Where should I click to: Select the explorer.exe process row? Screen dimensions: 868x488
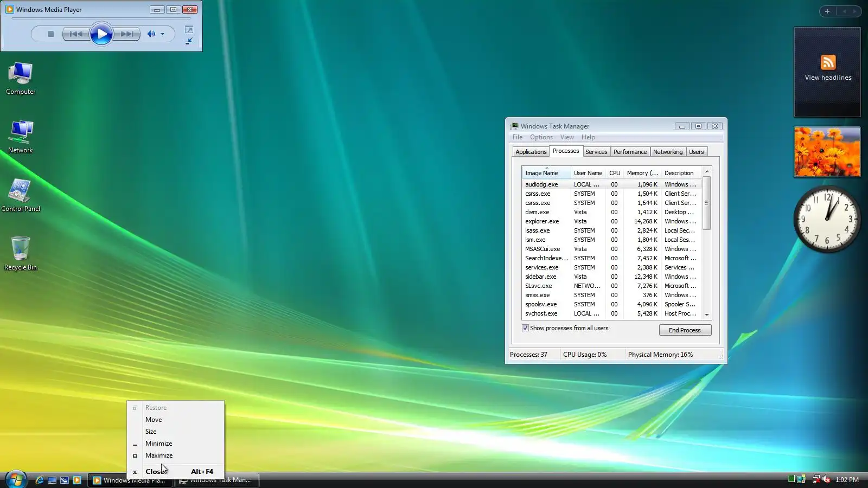click(x=612, y=221)
